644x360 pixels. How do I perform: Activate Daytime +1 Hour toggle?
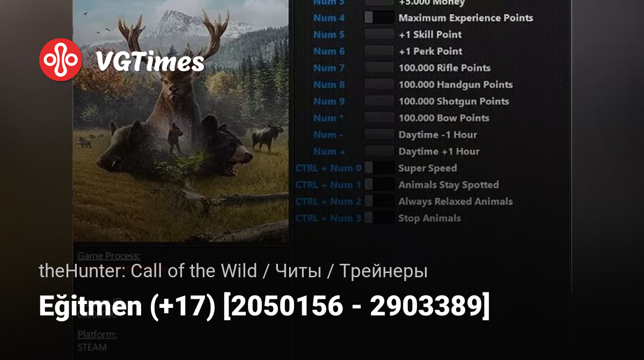click(379, 150)
